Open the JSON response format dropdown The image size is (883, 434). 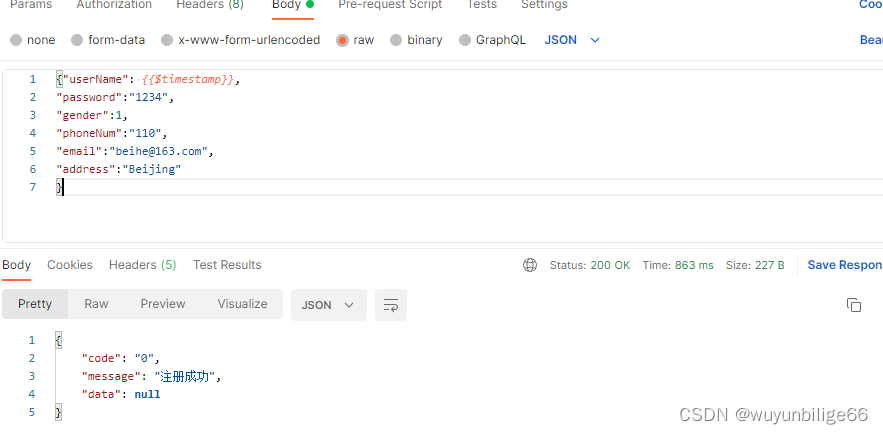click(328, 305)
